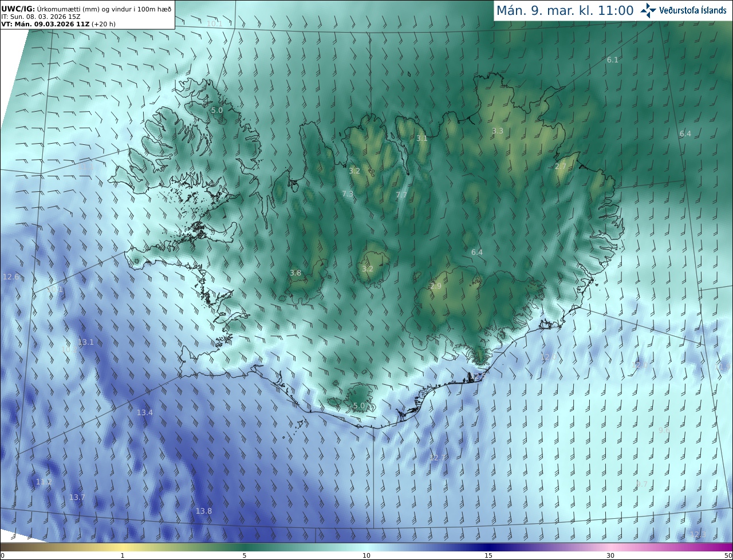Click the 'Veðurstofa Íslands' name text
The image size is (733, 560).
[x=693, y=10]
